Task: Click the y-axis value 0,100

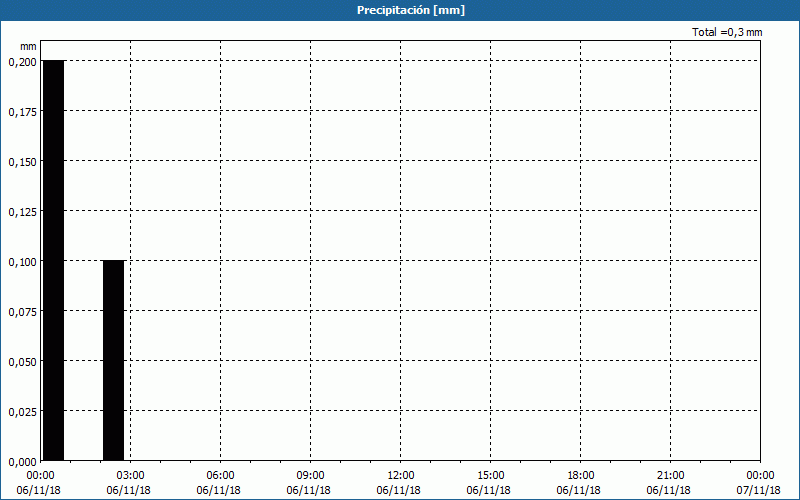Action: pos(23,262)
